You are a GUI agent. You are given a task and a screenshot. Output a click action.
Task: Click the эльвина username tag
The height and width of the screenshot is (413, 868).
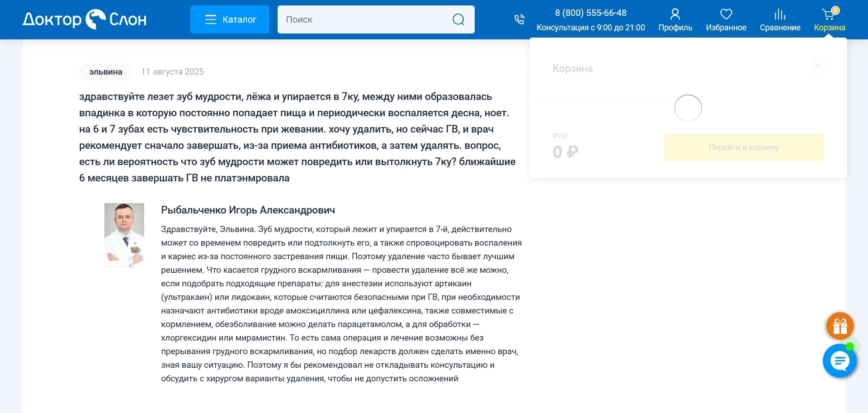(105, 71)
